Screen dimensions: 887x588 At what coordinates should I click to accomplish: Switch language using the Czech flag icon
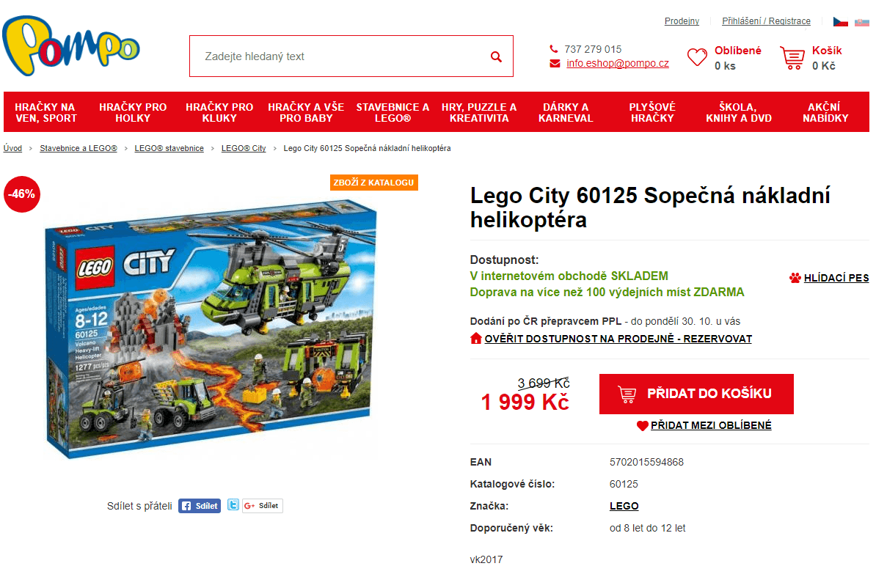pos(842,21)
